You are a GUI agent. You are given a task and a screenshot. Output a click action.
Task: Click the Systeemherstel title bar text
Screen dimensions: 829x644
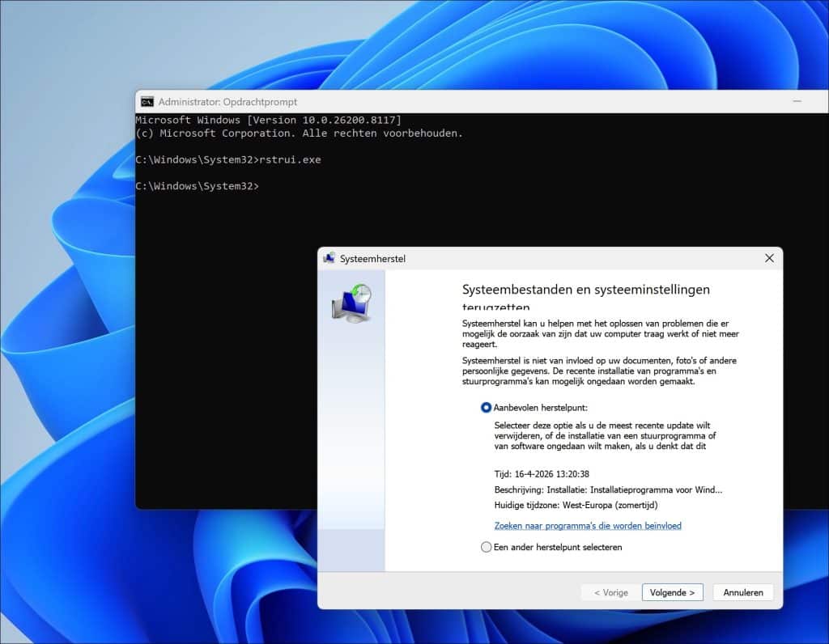click(x=373, y=259)
